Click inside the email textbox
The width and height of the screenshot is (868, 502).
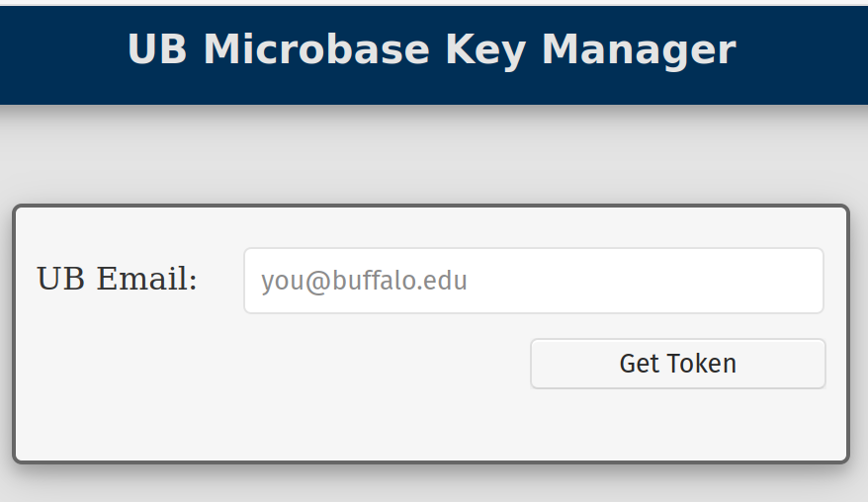coord(533,281)
